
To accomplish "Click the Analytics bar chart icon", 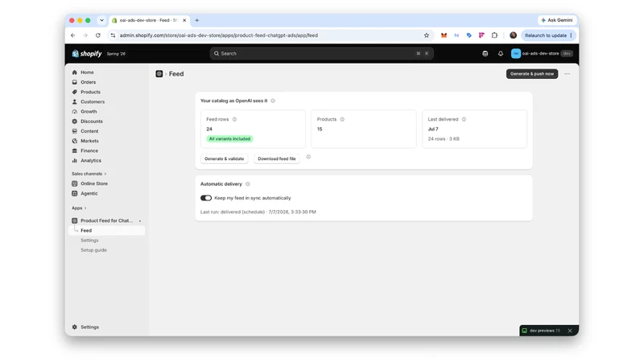I will (x=74, y=160).
